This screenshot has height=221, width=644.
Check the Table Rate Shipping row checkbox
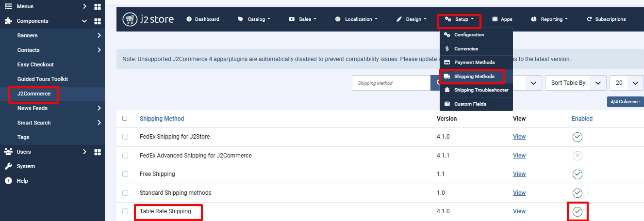pos(125,211)
